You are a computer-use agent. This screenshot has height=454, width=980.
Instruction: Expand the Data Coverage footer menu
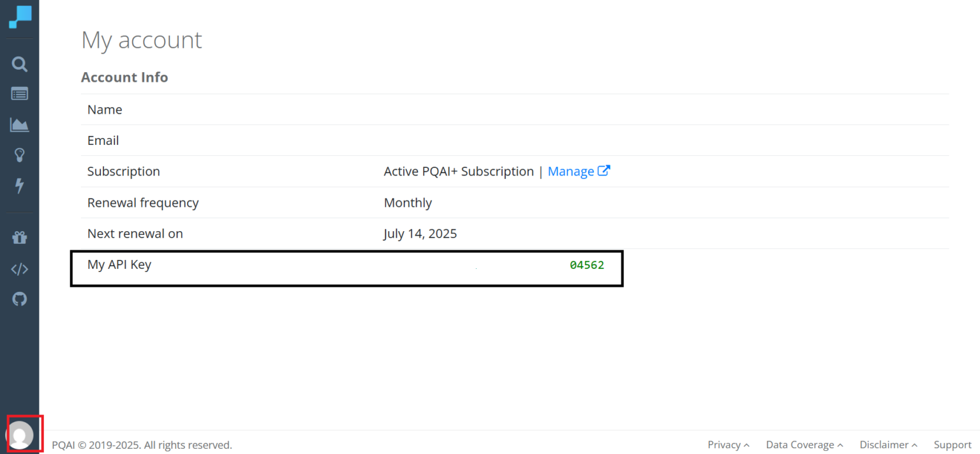pos(804,444)
